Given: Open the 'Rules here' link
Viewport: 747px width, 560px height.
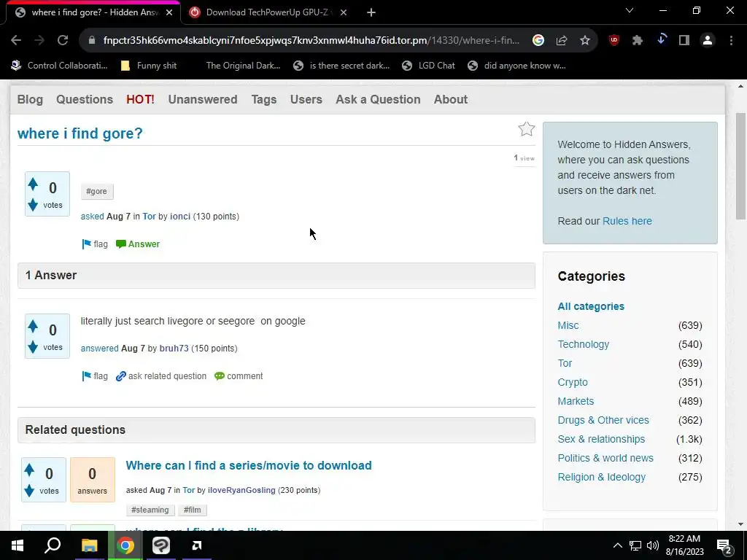Looking at the screenshot, I should pos(627,221).
